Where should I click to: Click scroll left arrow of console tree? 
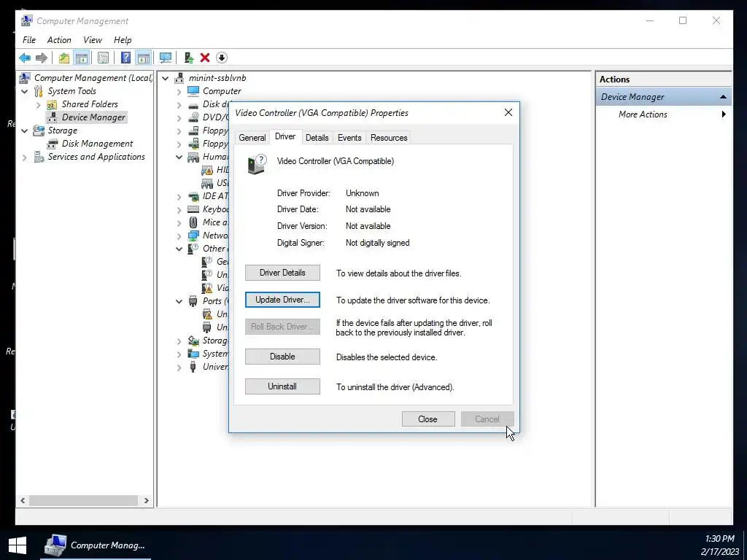click(23, 500)
